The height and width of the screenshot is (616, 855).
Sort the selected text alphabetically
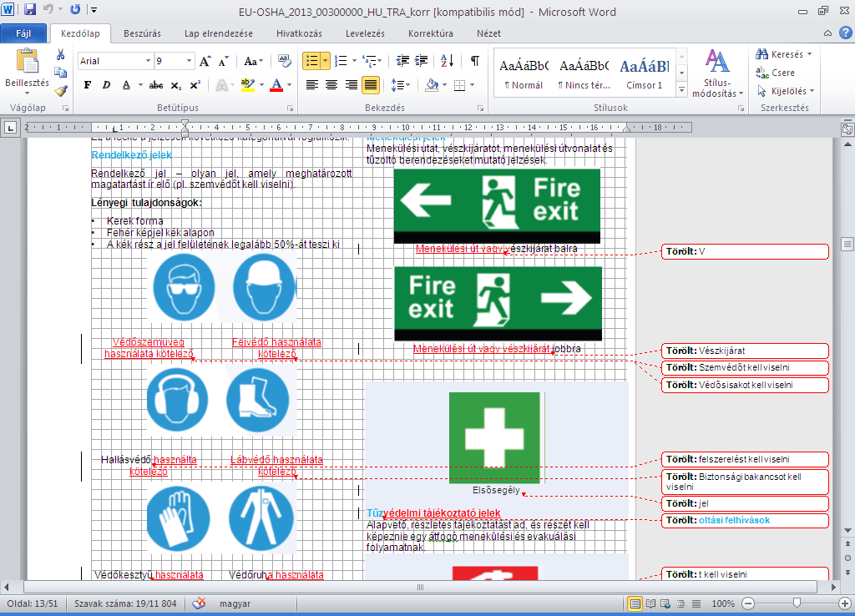(448, 60)
